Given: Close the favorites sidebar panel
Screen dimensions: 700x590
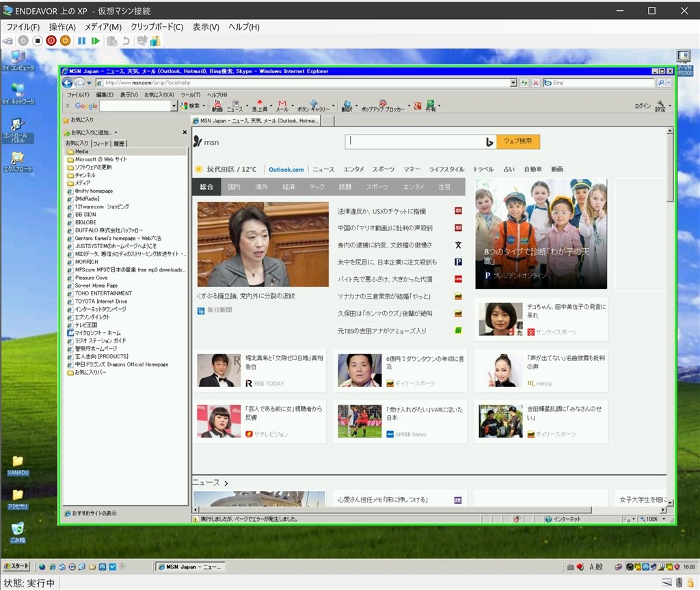Looking at the screenshot, I should click(185, 132).
